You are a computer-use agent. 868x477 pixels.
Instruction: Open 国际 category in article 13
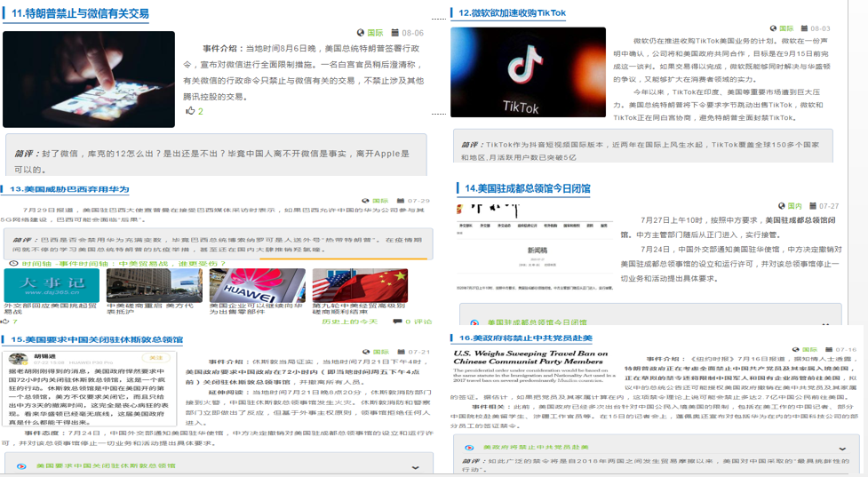click(379, 201)
